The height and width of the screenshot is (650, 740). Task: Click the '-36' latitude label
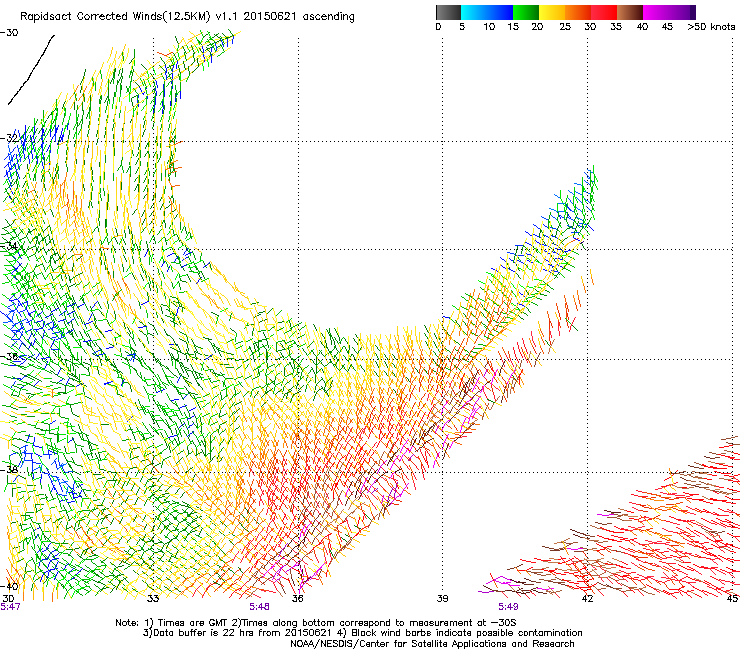pyautogui.click(x=9, y=356)
